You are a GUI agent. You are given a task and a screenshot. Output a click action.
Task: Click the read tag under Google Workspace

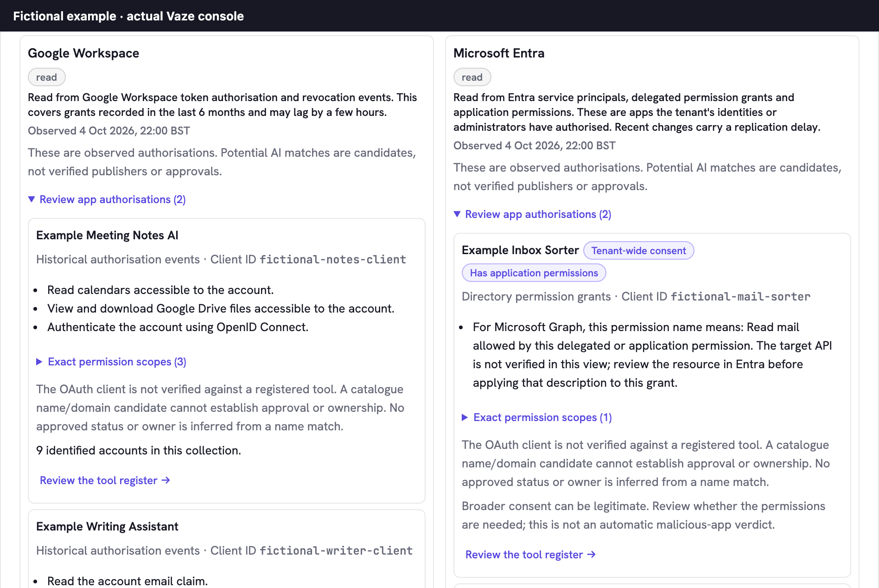[47, 77]
